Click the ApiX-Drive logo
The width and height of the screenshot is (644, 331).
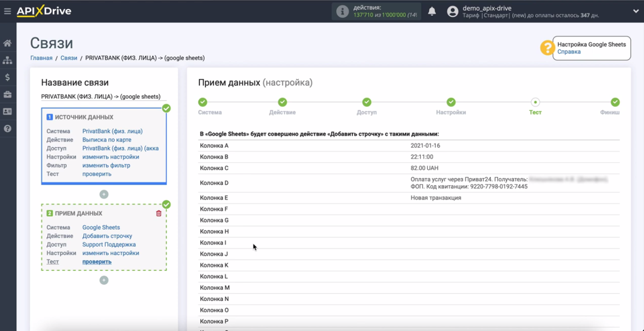coord(44,11)
